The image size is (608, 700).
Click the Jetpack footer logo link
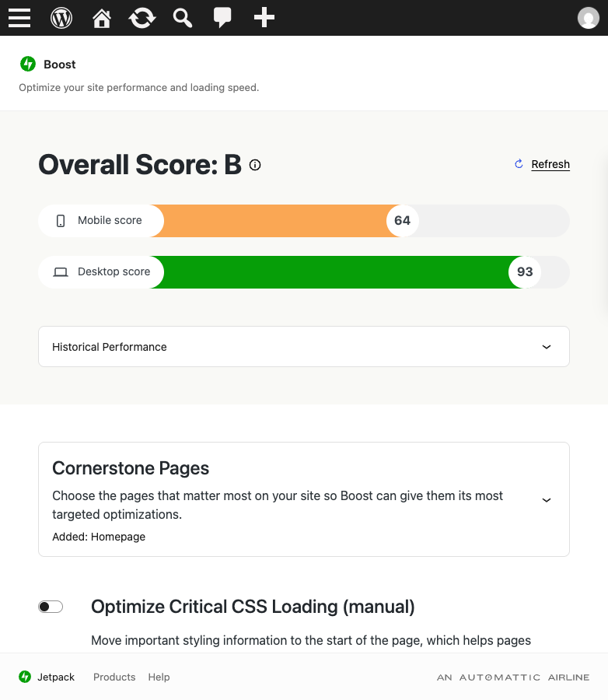(x=47, y=677)
